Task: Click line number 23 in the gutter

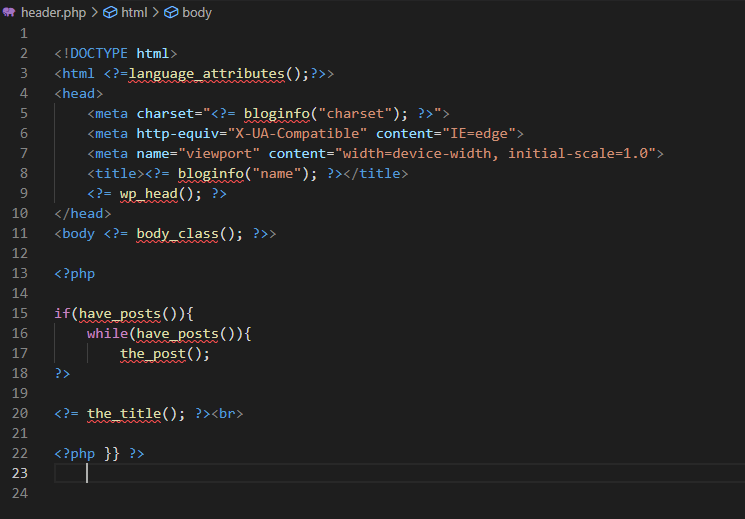Action: (19, 473)
